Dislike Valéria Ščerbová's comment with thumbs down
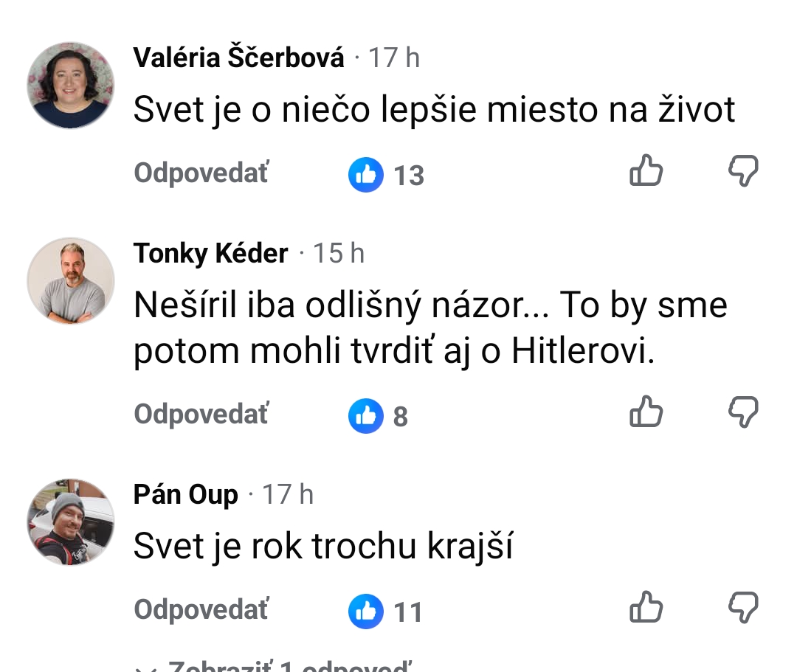 coord(743,170)
